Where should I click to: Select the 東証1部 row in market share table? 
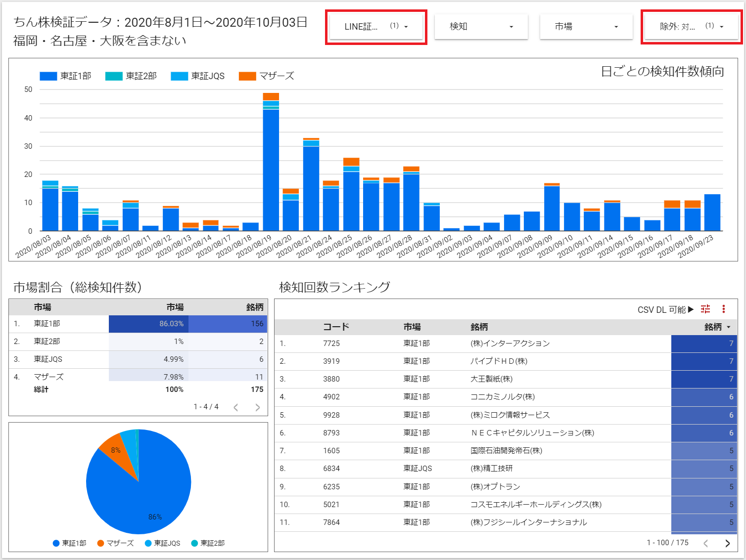[x=47, y=324]
